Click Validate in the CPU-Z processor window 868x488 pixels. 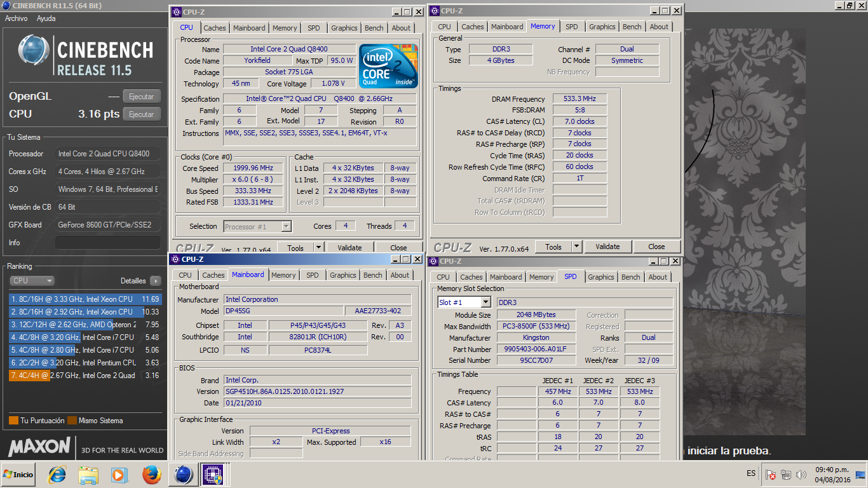click(349, 248)
